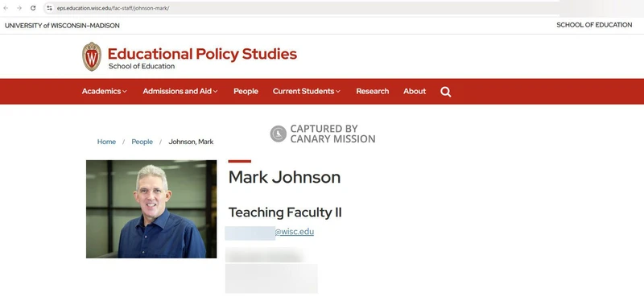Click the URL in the address bar
The image size is (644, 301).
[113, 8]
